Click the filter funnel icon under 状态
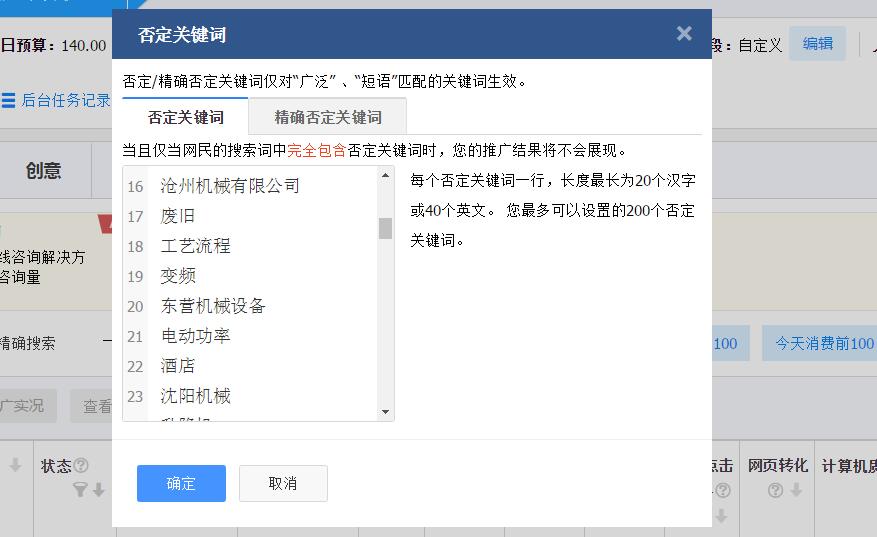Image resolution: width=877 pixels, height=537 pixels. pos(80,490)
